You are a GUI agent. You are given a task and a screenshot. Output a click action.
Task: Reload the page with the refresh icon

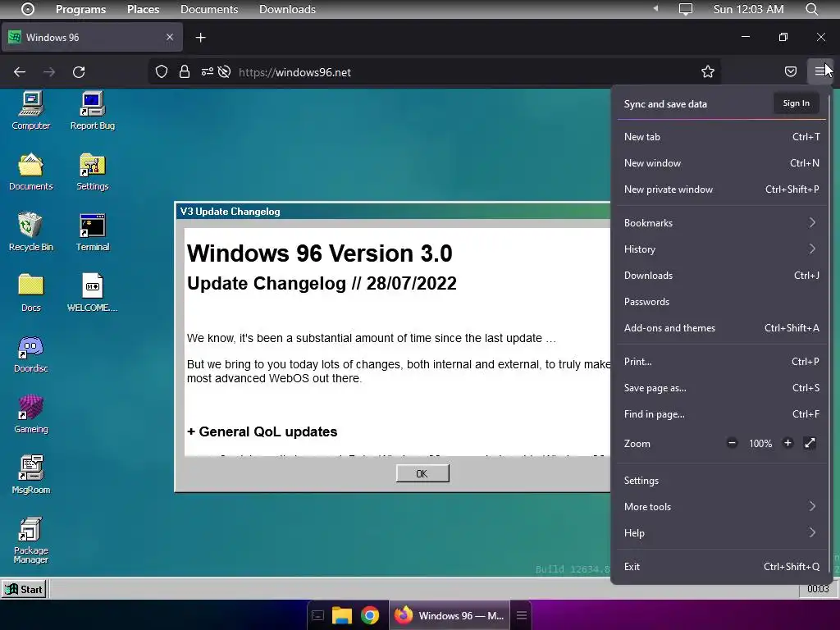click(79, 72)
